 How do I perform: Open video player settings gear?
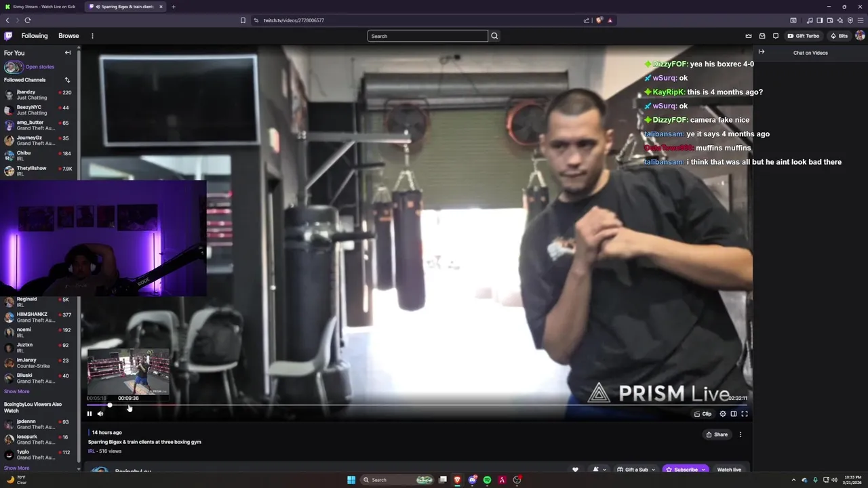pyautogui.click(x=723, y=414)
